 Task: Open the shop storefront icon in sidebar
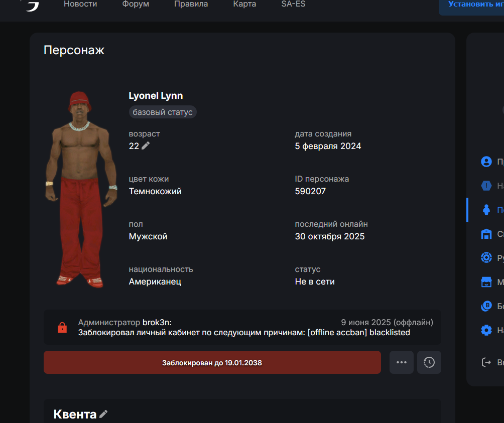486,281
